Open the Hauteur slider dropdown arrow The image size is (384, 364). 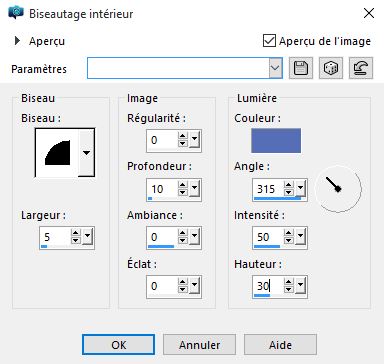click(300, 285)
